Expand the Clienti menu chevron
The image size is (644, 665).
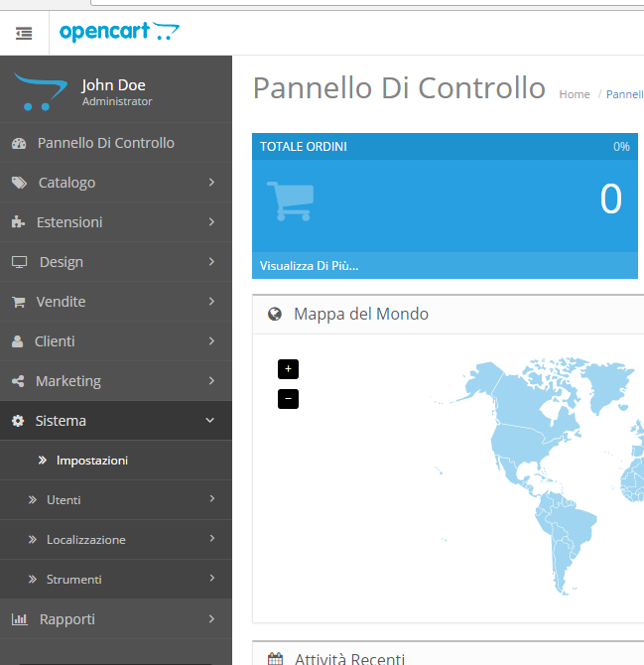(211, 341)
